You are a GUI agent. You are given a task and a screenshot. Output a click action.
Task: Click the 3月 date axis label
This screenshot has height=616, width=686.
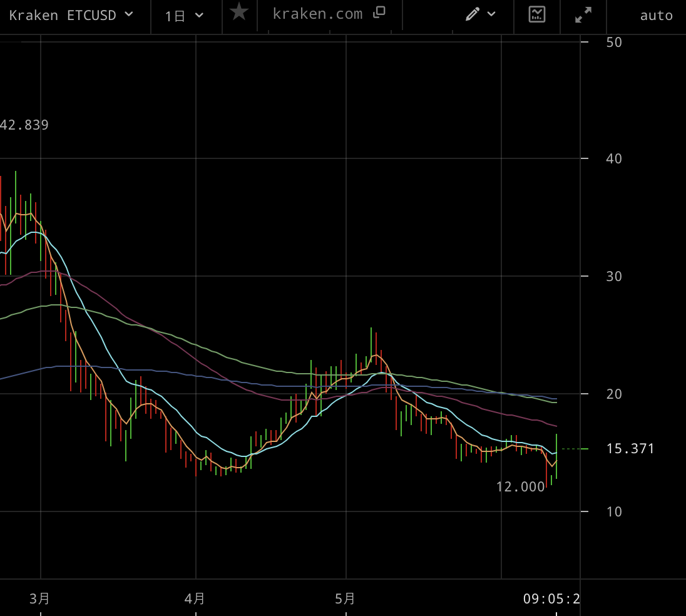pos(39,598)
